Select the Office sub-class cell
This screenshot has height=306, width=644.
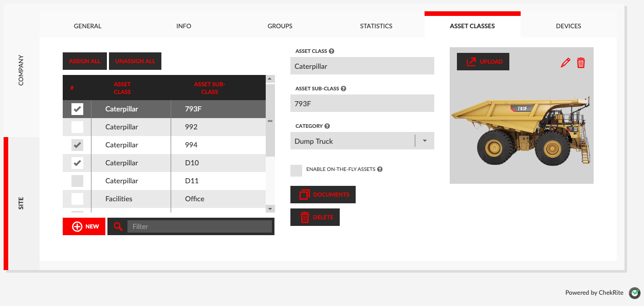pos(218,199)
